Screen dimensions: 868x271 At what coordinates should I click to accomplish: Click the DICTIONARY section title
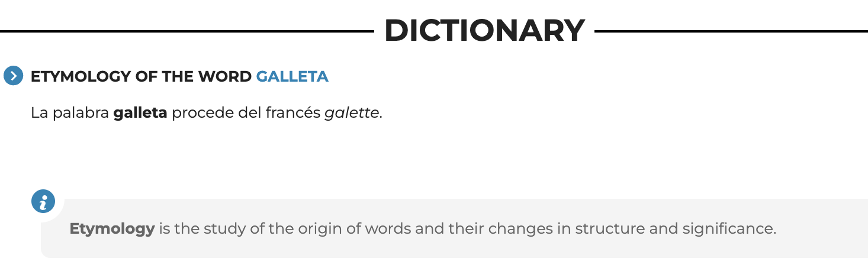click(x=484, y=31)
